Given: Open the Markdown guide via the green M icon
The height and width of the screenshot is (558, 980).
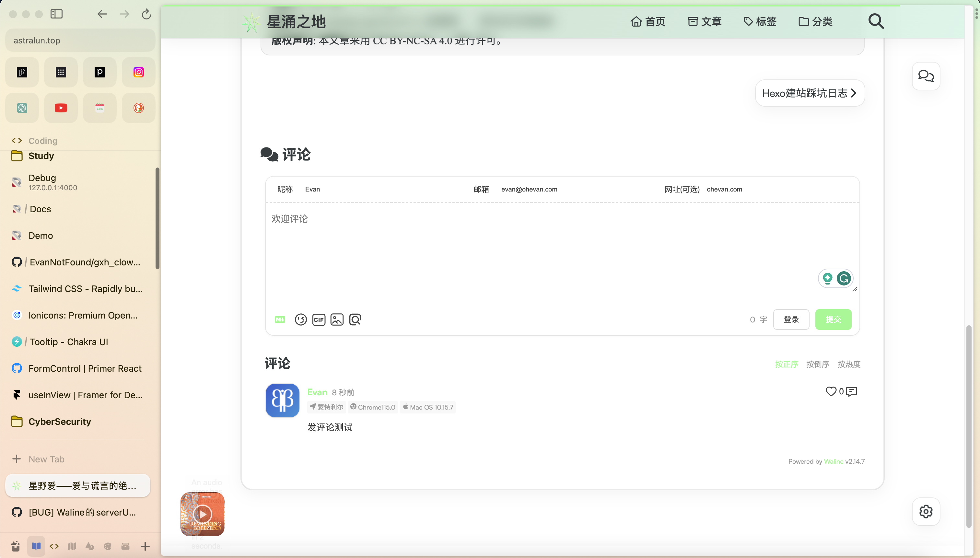Looking at the screenshot, I should coord(279,319).
